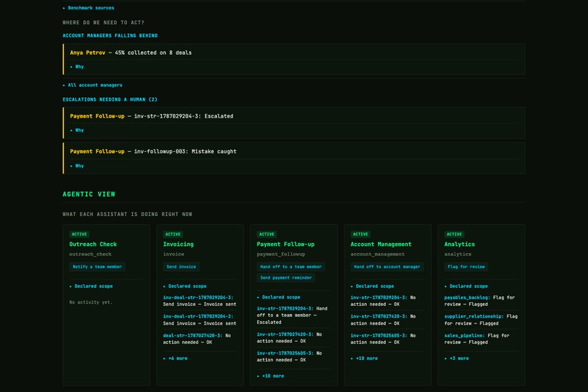Image resolution: width=588 pixels, height=392 pixels.
Task: Open the Payment Follow-up assistant card title
Action: click(286, 245)
